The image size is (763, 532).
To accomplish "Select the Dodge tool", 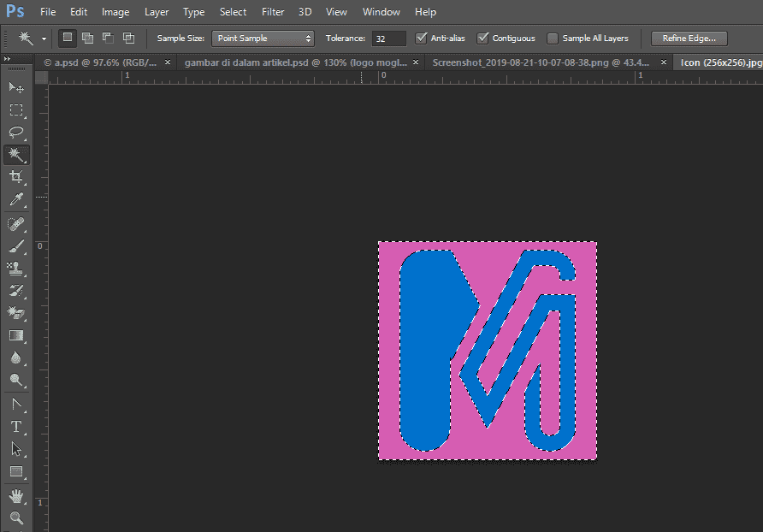I will pyautogui.click(x=16, y=380).
